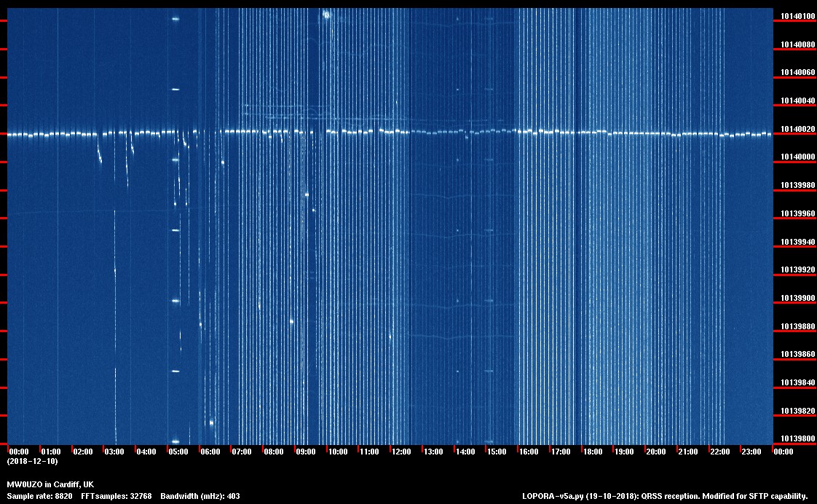The width and height of the screenshot is (817, 504).
Task: Click the 02:00 time axis label
Action: (83, 452)
